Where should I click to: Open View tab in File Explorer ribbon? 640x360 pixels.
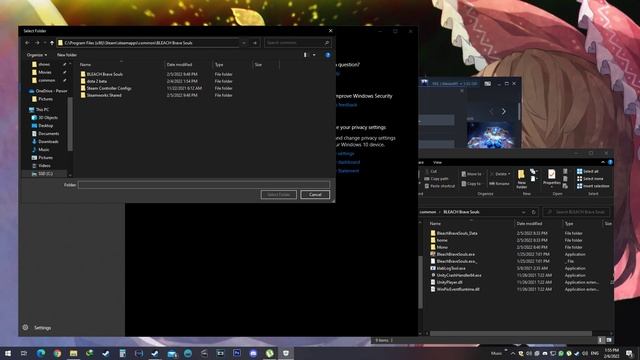point(437,162)
